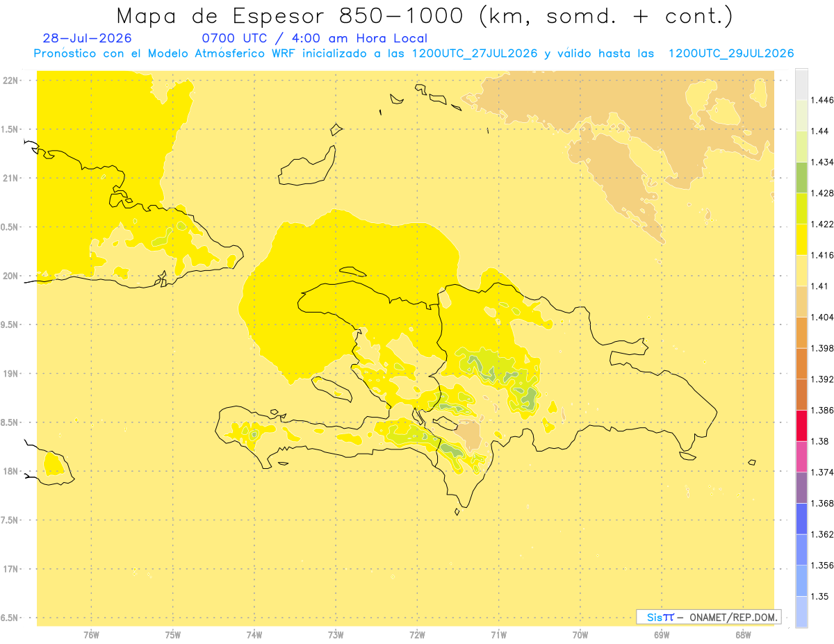The height and width of the screenshot is (644, 834).
Task: Pick the pink legend swatch below 1.38
Action: [x=801, y=456]
